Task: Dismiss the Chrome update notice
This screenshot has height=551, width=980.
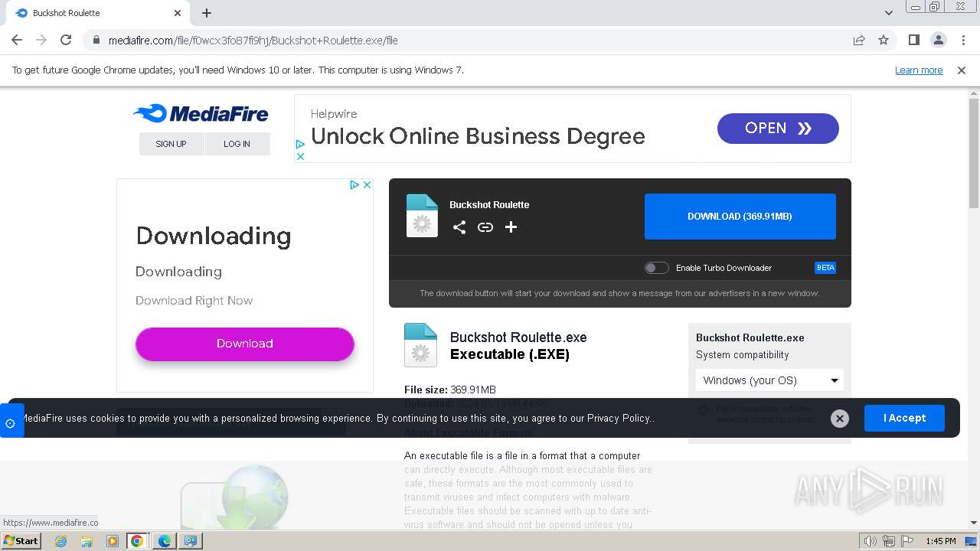Action: pyautogui.click(x=962, y=70)
